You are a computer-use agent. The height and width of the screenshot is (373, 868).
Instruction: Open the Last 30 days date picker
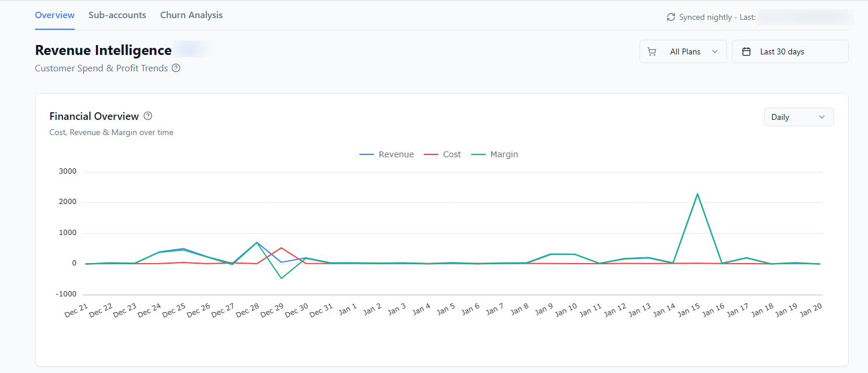[790, 51]
